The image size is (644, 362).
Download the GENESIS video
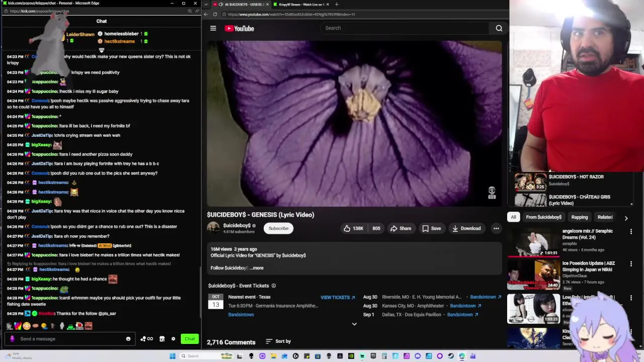pos(466,228)
